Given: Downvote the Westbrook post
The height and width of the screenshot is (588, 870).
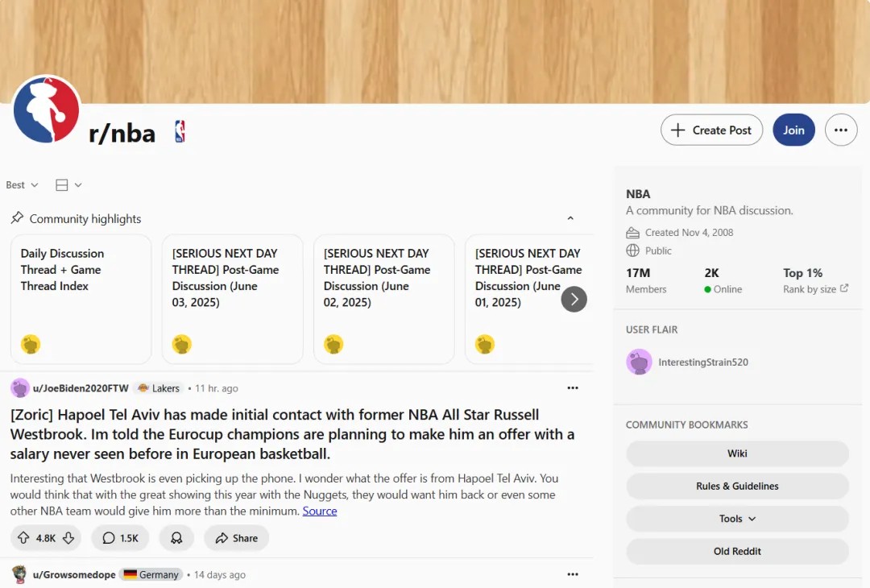Looking at the screenshot, I should click(x=68, y=538).
